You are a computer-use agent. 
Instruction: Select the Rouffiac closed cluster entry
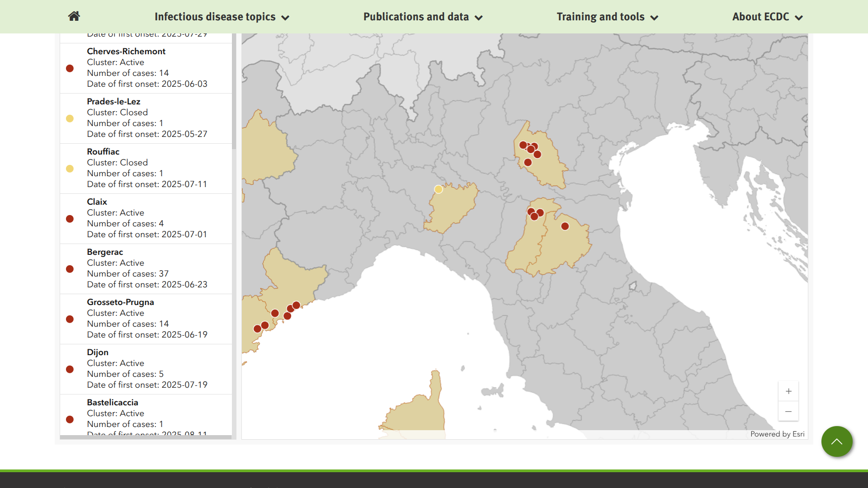pyautogui.click(x=146, y=168)
